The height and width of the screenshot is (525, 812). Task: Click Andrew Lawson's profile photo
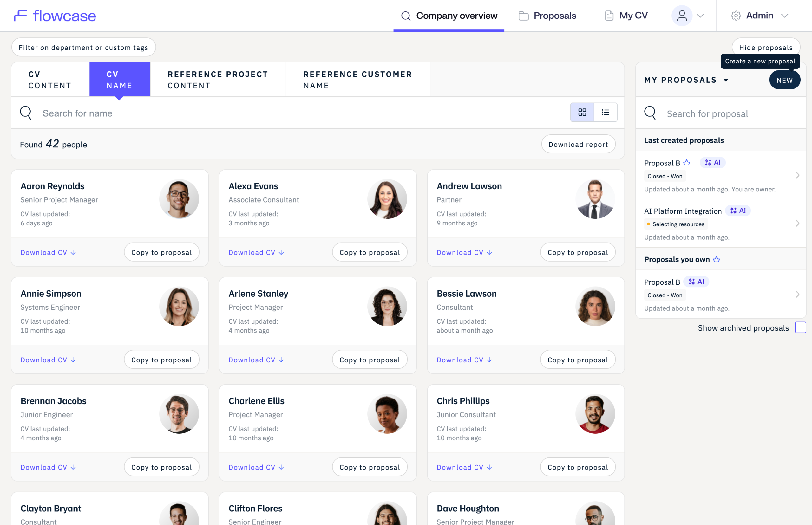595,199
